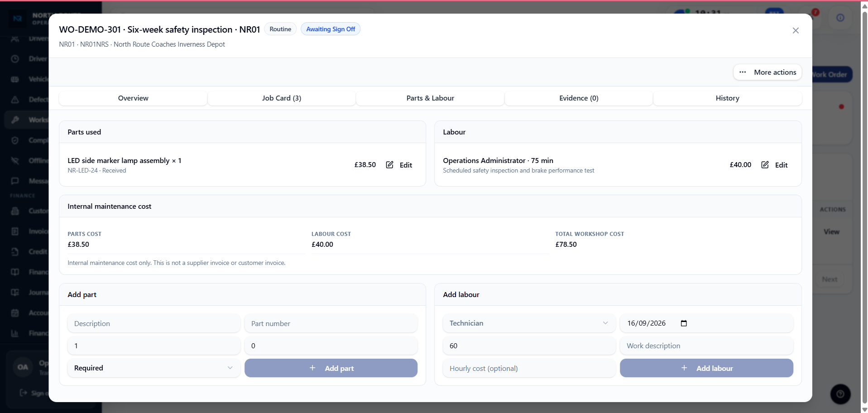Open the Job Card (3) tab
Image resolution: width=868 pixels, height=413 pixels.
tap(282, 98)
